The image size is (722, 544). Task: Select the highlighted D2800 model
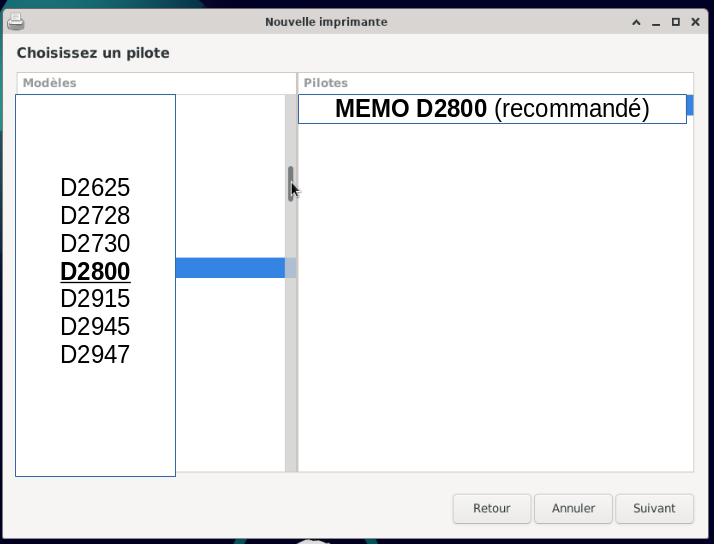(95, 271)
